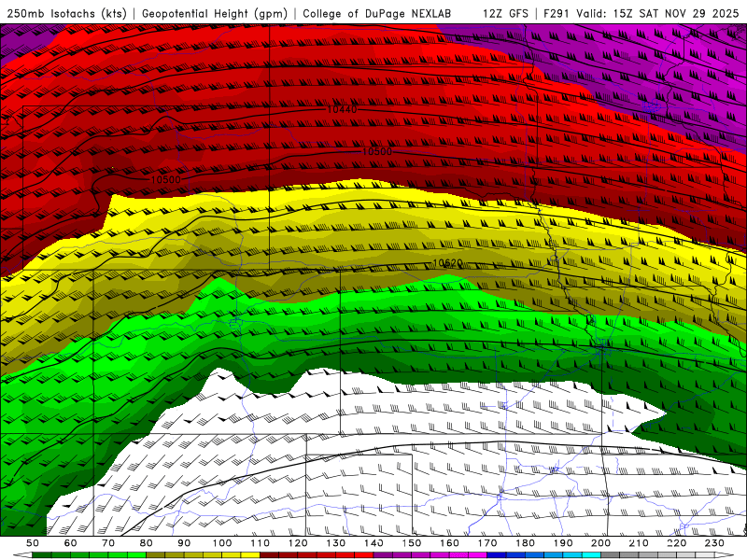Click the 90 knots color scale label
The image size is (747, 560).
pos(184,543)
